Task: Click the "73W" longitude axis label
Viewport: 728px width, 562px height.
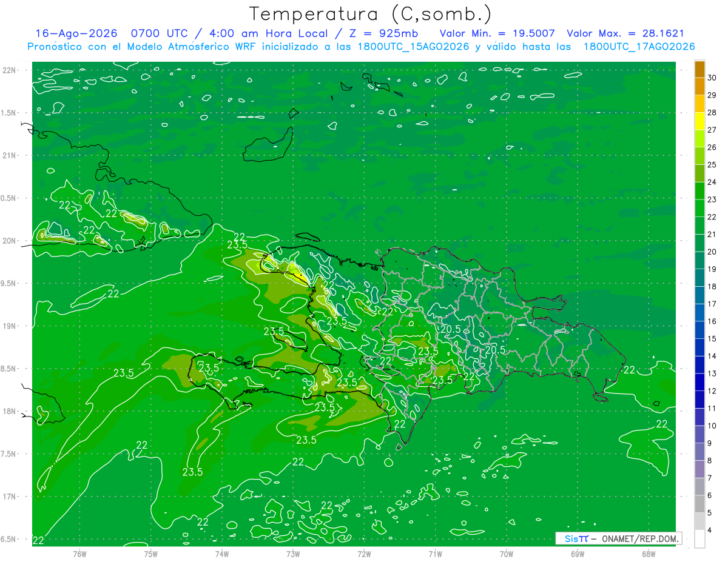Action: coord(293,554)
